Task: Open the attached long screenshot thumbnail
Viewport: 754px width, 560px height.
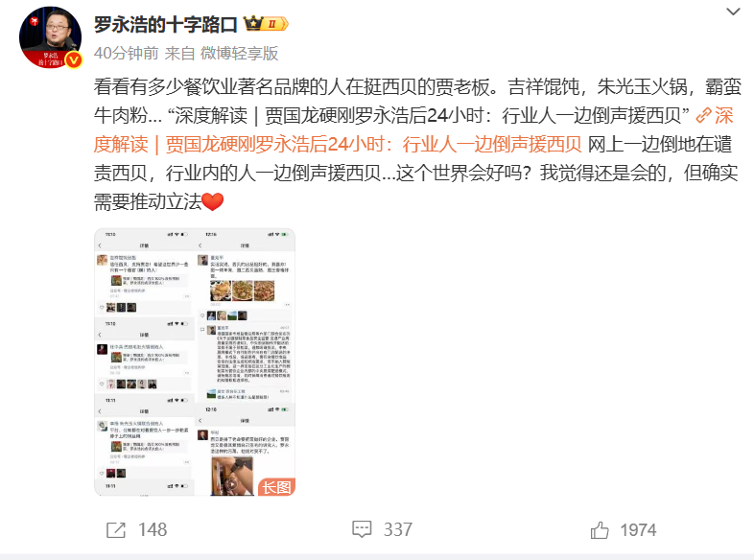Action: coord(195,362)
